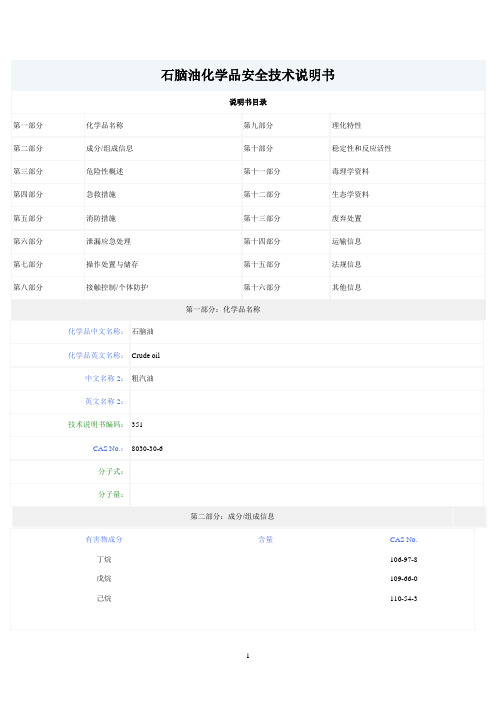Click 运输信息 in the contents table
This screenshot has height=702, width=496.
(346, 241)
